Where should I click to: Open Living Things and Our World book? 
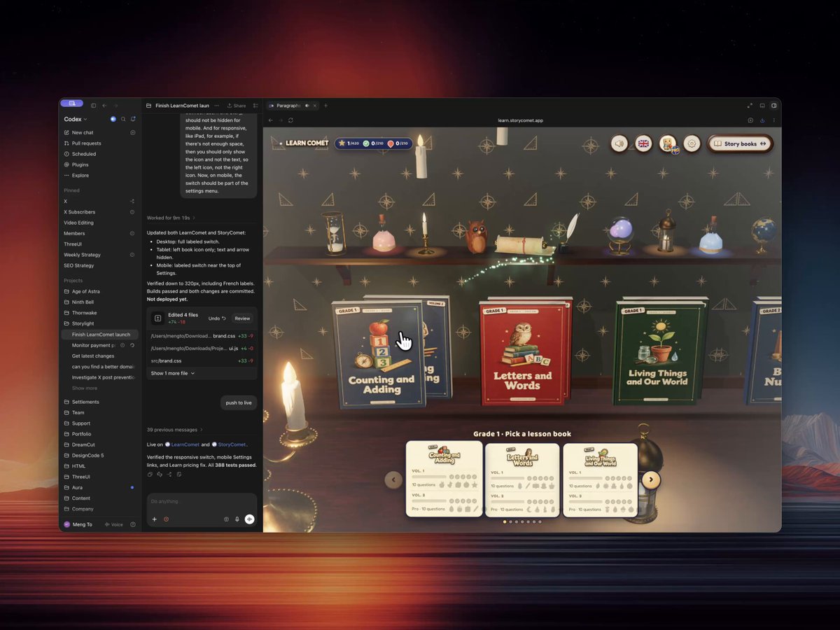(x=657, y=353)
